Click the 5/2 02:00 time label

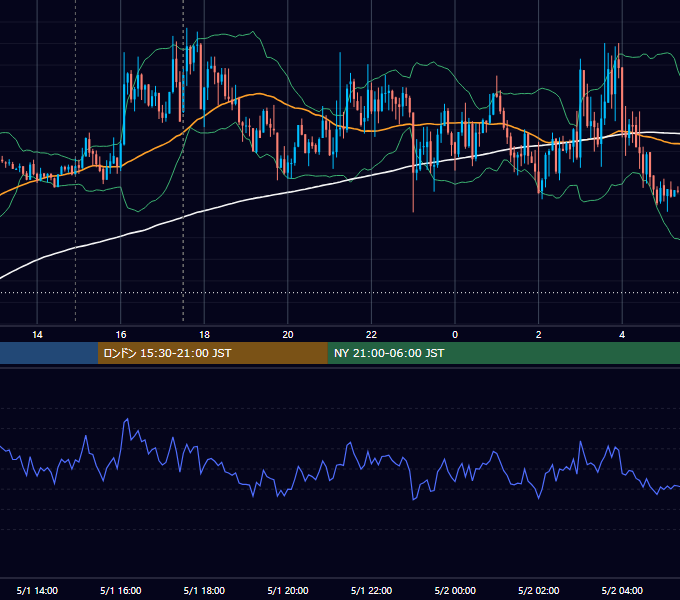[539, 590]
